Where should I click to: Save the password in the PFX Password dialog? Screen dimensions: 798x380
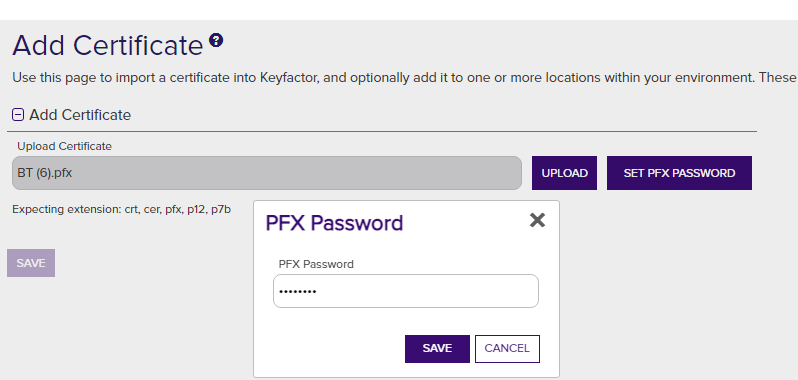click(x=437, y=348)
